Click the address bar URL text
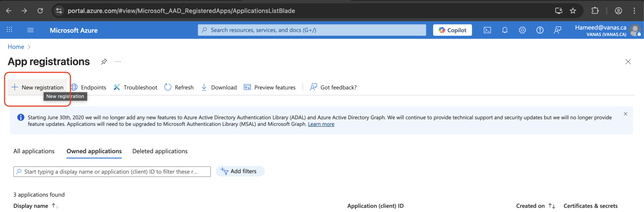This screenshot has height=212, width=644. 181,11
